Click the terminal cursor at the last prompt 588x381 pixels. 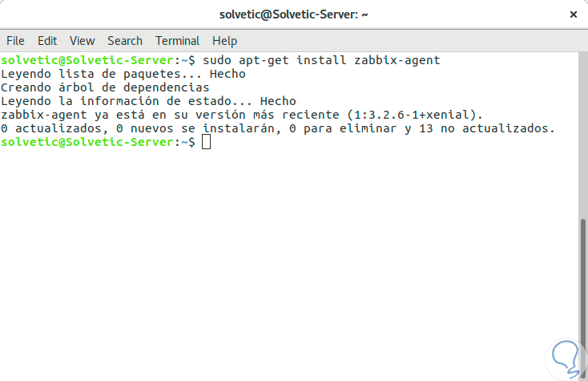[x=206, y=142]
